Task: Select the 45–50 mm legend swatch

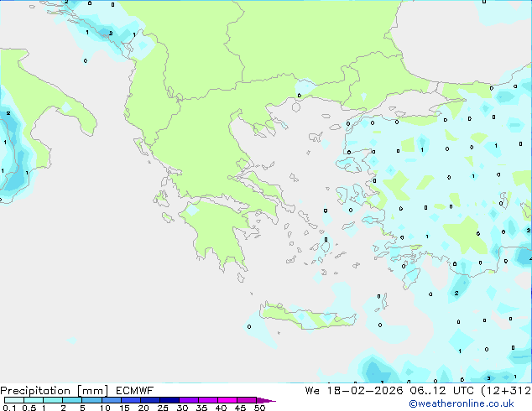Action: [x=247, y=400]
